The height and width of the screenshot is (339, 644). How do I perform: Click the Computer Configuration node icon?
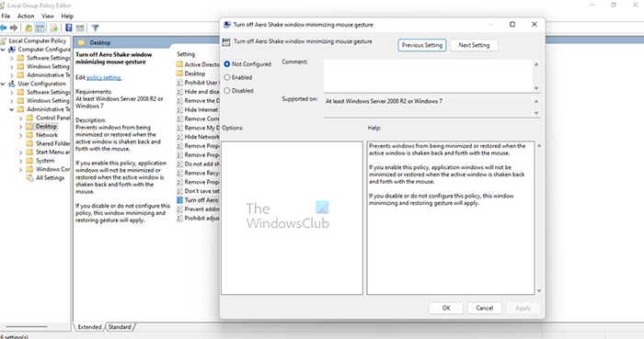12,50
